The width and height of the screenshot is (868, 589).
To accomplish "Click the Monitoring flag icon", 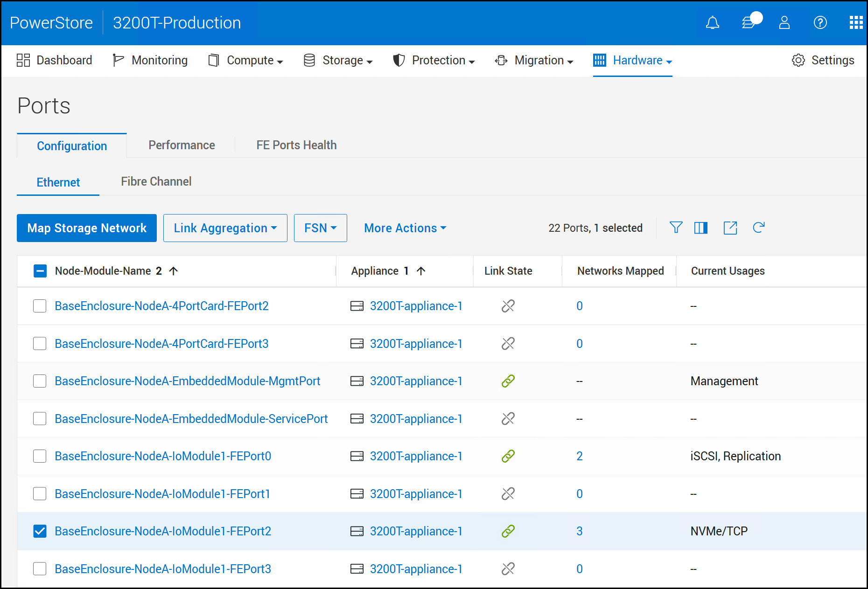I will click(118, 60).
